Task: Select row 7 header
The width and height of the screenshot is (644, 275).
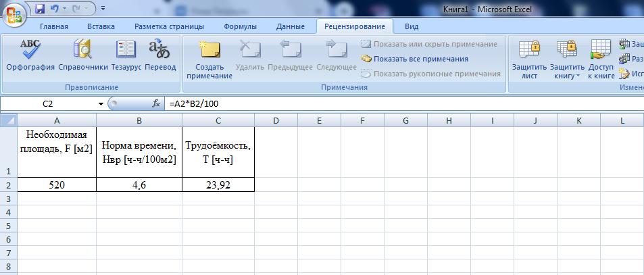Action: coord(9,253)
